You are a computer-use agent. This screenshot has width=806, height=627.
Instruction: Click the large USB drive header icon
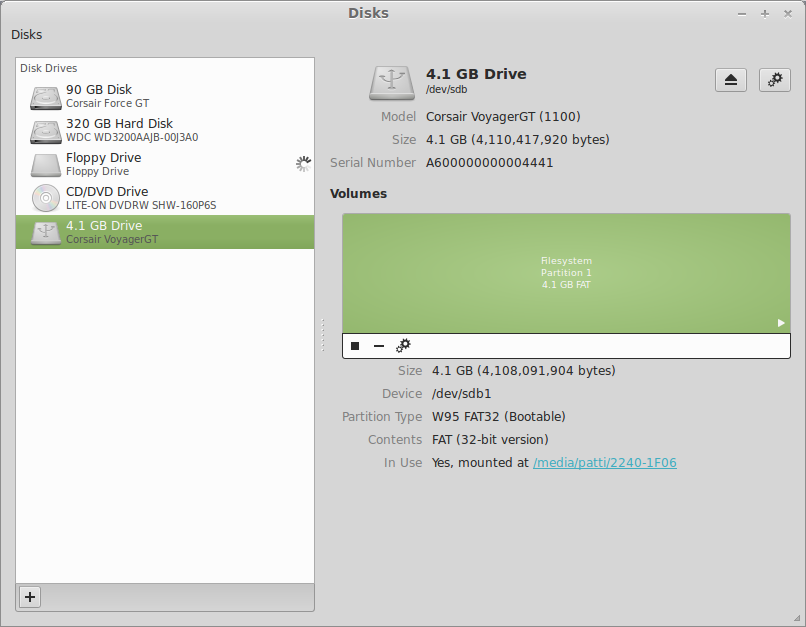(392, 82)
